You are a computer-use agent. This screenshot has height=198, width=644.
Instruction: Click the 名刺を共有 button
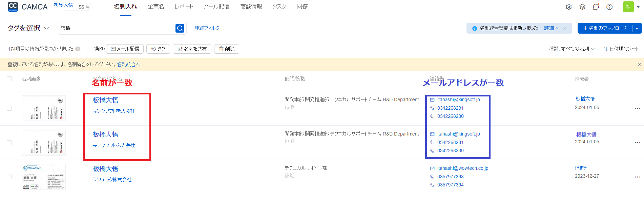tap(192, 49)
